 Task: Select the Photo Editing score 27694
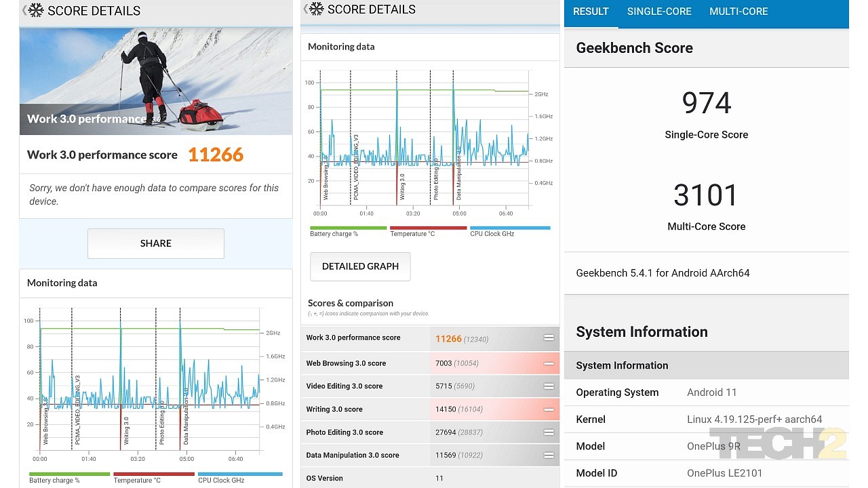coord(446,432)
